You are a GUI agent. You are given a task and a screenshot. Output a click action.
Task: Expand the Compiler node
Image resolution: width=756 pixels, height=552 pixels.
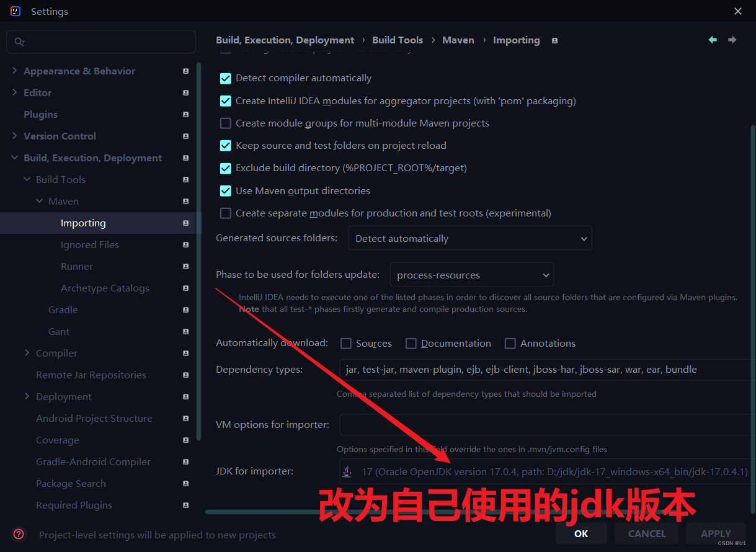click(x=27, y=353)
